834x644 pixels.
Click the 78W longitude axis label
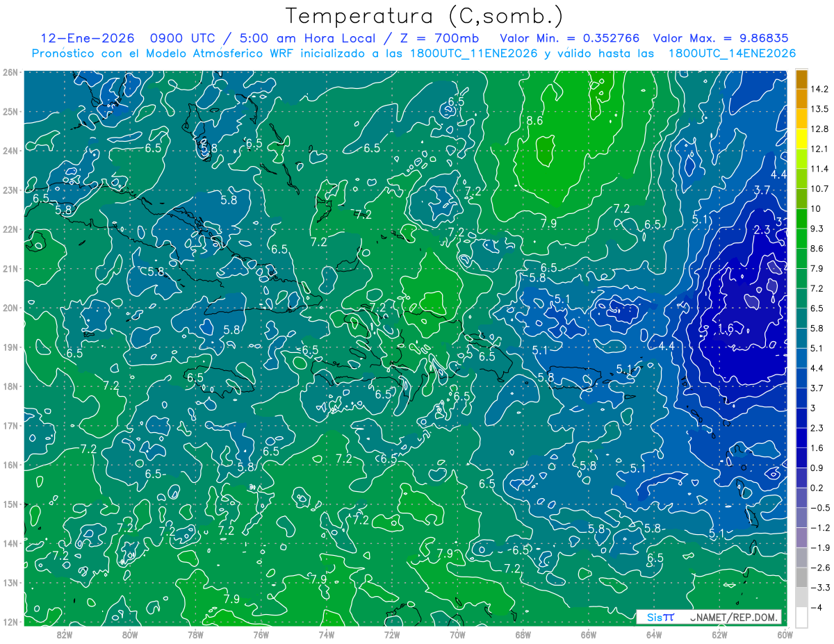tap(195, 634)
